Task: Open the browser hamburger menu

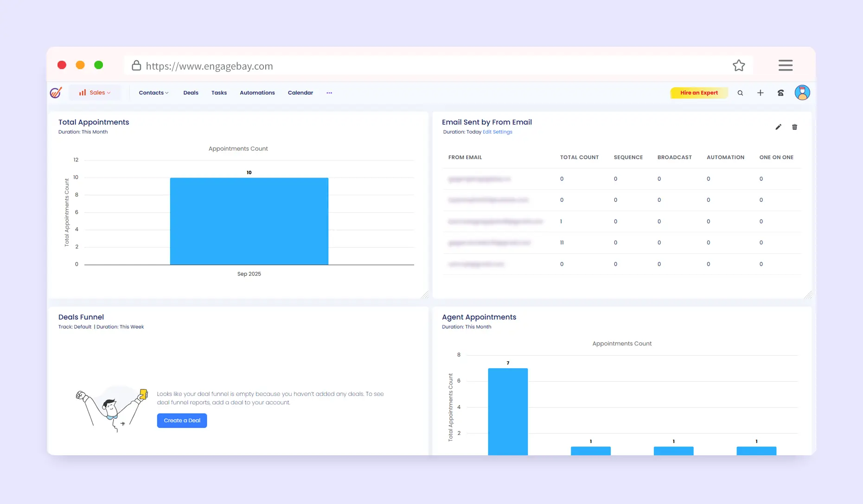Action: pos(785,65)
